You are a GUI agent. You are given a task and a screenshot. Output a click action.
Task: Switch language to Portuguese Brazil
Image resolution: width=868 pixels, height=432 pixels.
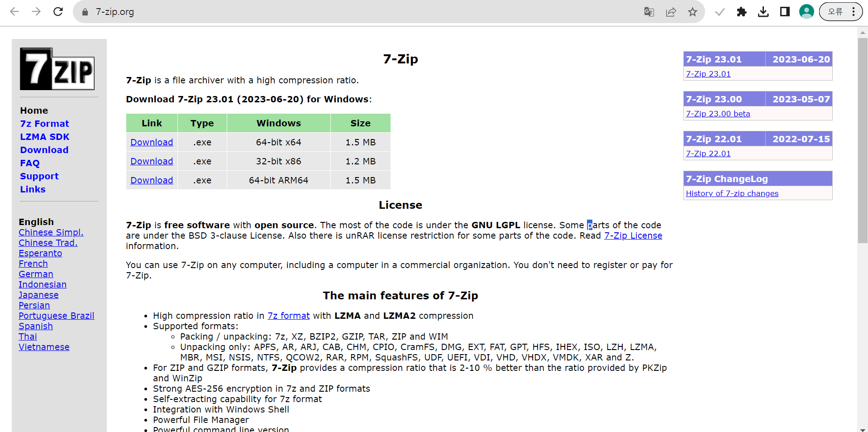pos(56,316)
